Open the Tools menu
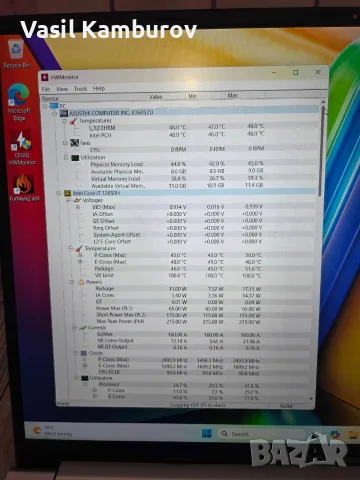Viewport: 360px width, 480px height. (80, 89)
